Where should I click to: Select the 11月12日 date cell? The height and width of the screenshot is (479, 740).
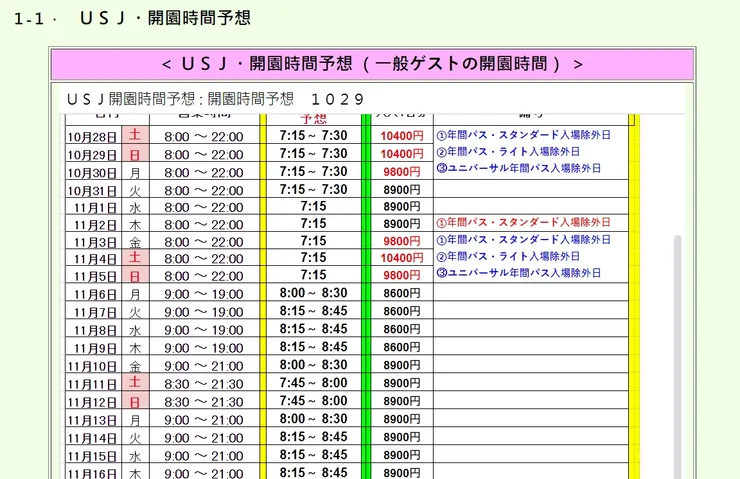point(92,402)
